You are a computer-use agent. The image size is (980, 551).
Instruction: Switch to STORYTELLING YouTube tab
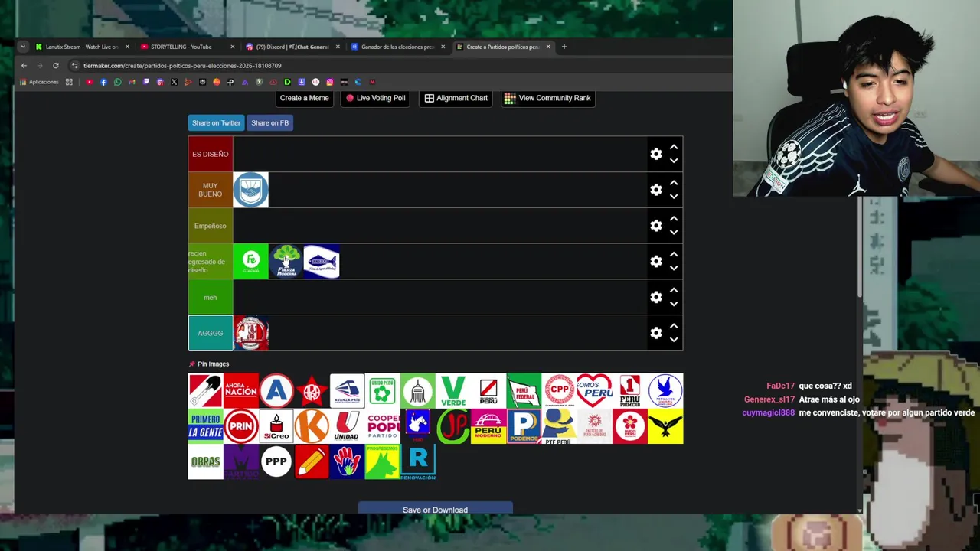(x=186, y=47)
